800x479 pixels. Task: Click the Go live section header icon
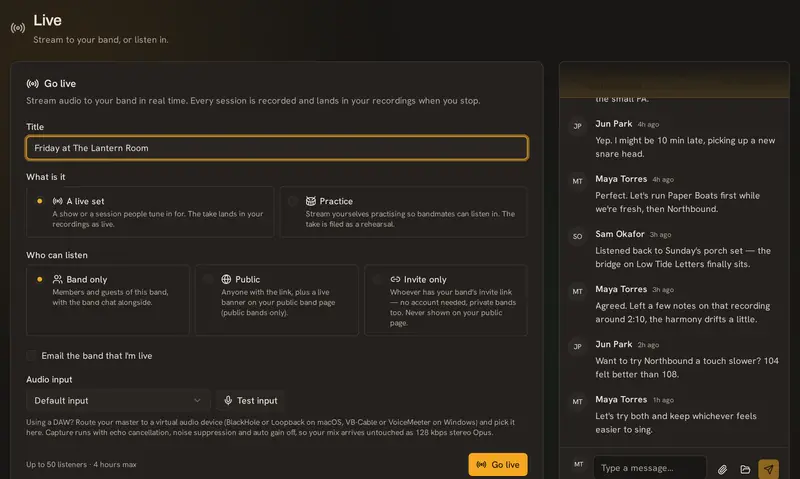click(x=33, y=84)
